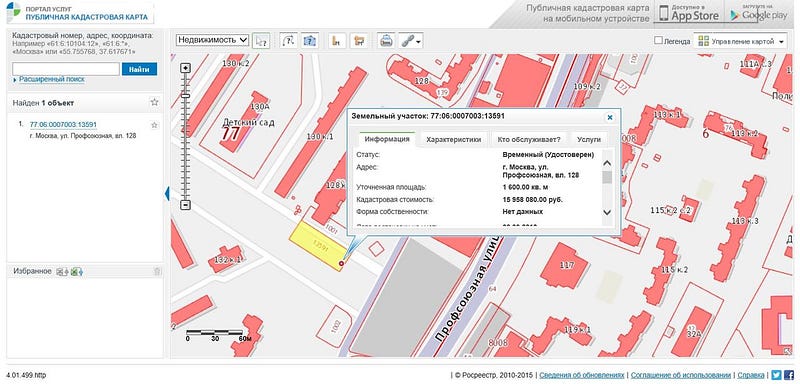Screen dimensions: 800x384
Task: Open the Кто обслуживает? tab
Action: 530,139
